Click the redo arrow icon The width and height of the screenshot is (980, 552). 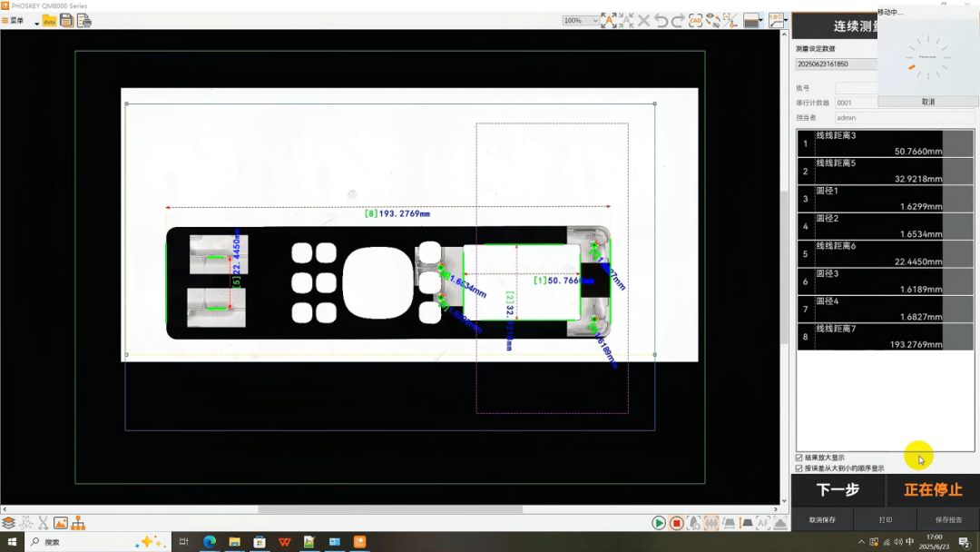pyautogui.click(x=678, y=21)
